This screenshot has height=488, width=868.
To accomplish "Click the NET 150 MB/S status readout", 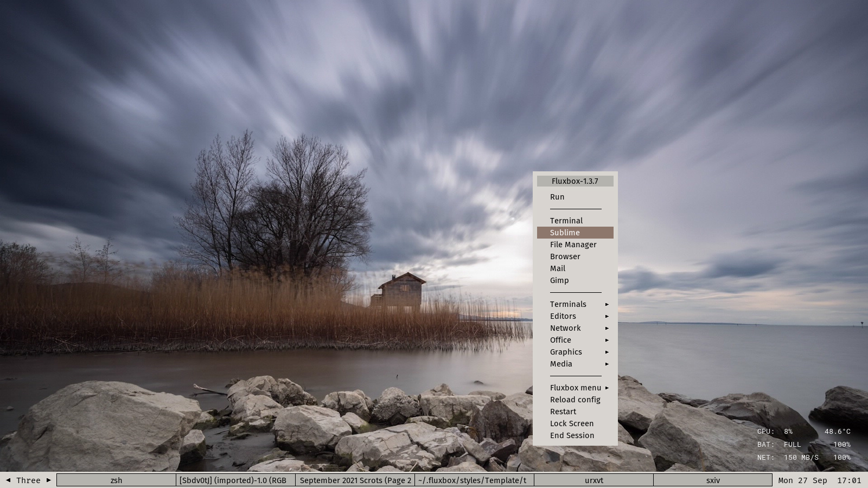I will click(x=788, y=458).
